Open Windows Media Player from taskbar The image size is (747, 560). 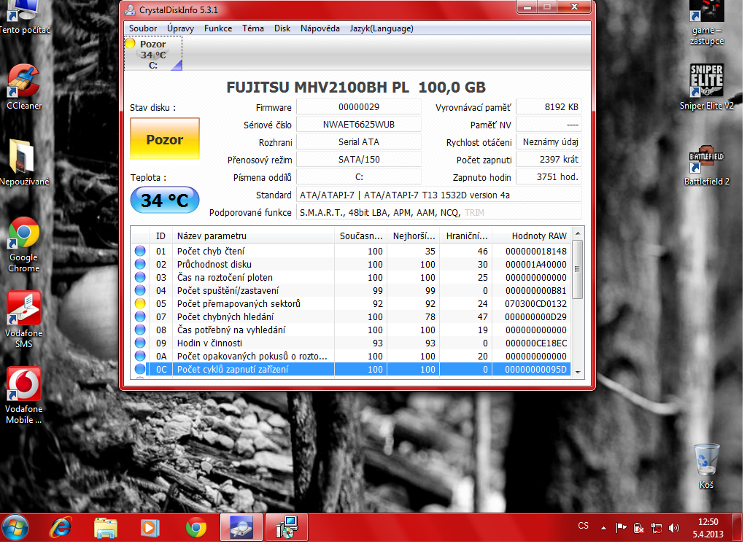coord(150,528)
